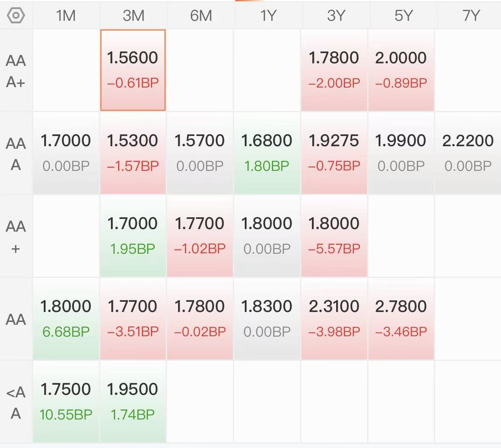The height and width of the screenshot is (448, 501).
Task: Click the <AAA rating row label
Action: click(x=16, y=402)
